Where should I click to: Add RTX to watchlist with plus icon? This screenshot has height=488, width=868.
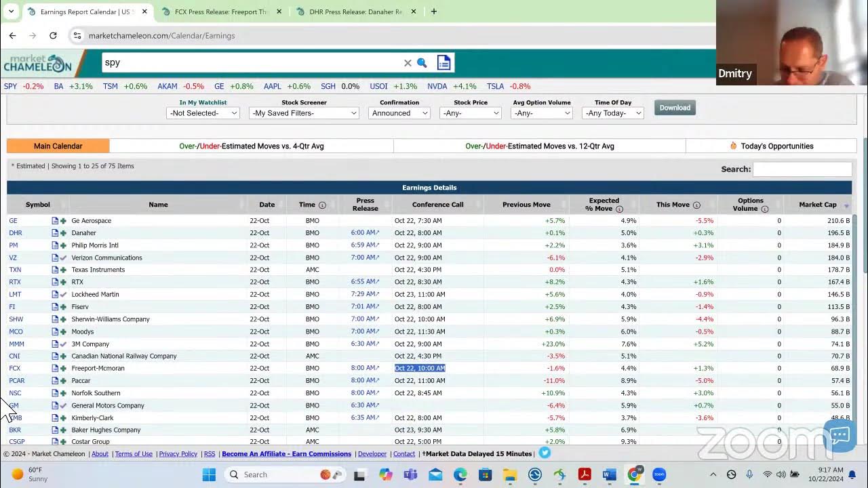pyautogui.click(x=63, y=282)
